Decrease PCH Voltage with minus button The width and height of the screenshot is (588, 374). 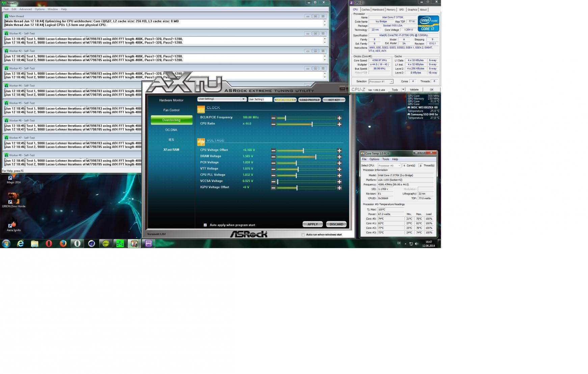[273, 163]
